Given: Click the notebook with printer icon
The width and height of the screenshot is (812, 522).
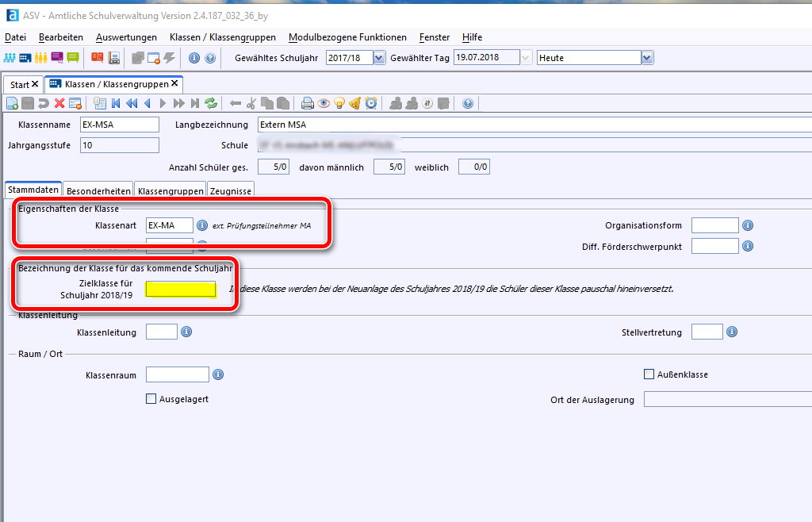Looking at the screenshot, I should 114,57.
